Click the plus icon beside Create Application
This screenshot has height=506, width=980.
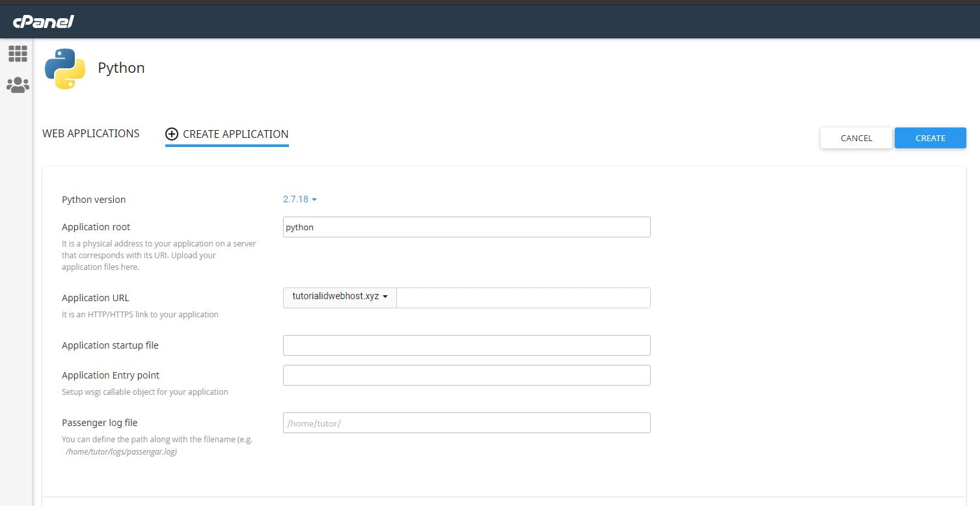172,134
